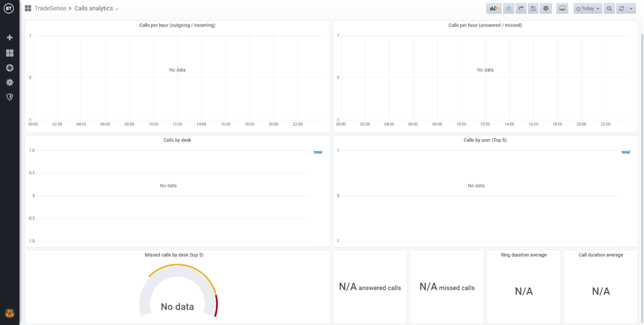Open the Today time range picker
Viewport: 644px width, 325px height.
click(x=588, y=8)
